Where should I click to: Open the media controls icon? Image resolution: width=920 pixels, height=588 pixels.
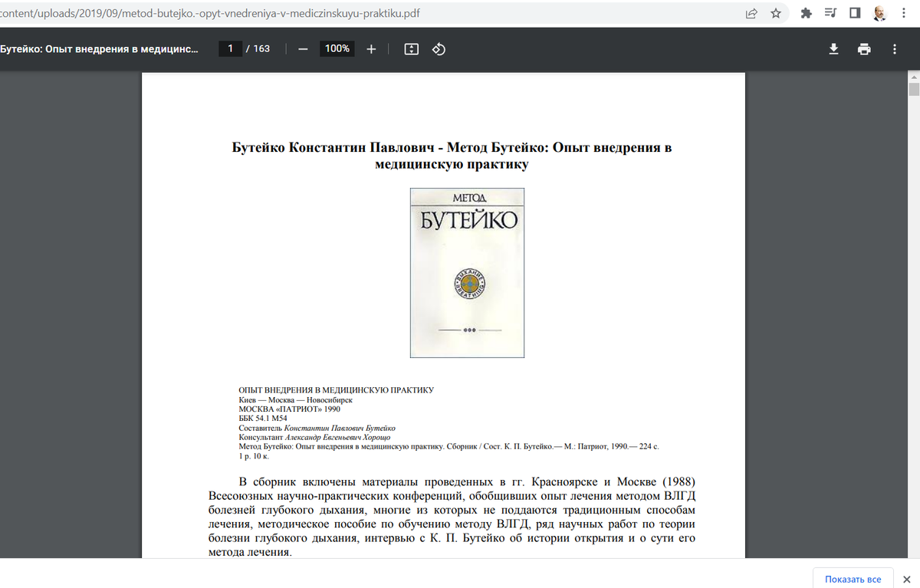click(830, 13)
